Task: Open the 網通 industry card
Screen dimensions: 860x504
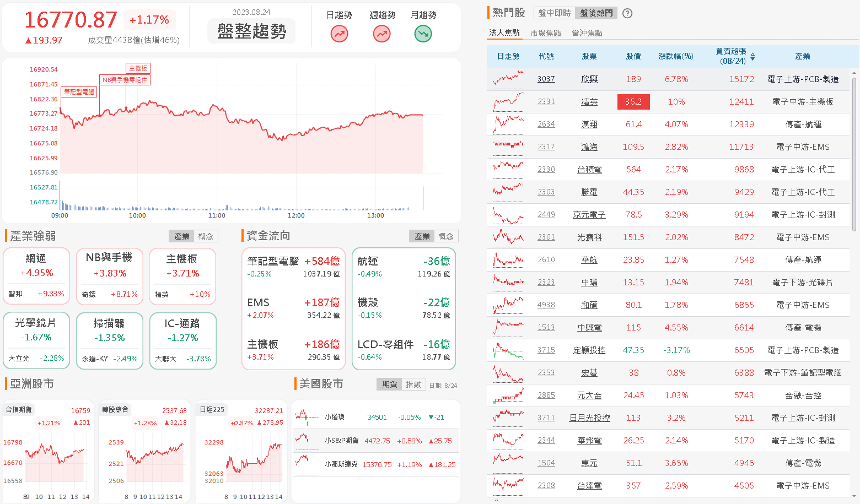Action: [36, 277]
